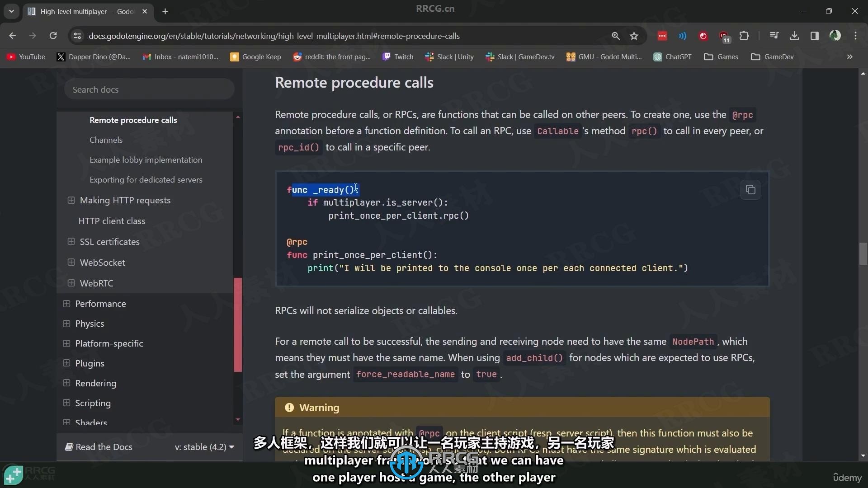Image resolution: width=868 pixels, height=488 pixels.
Task: Open the tab search dropdown arrow
Action: (x=11, y=11)
